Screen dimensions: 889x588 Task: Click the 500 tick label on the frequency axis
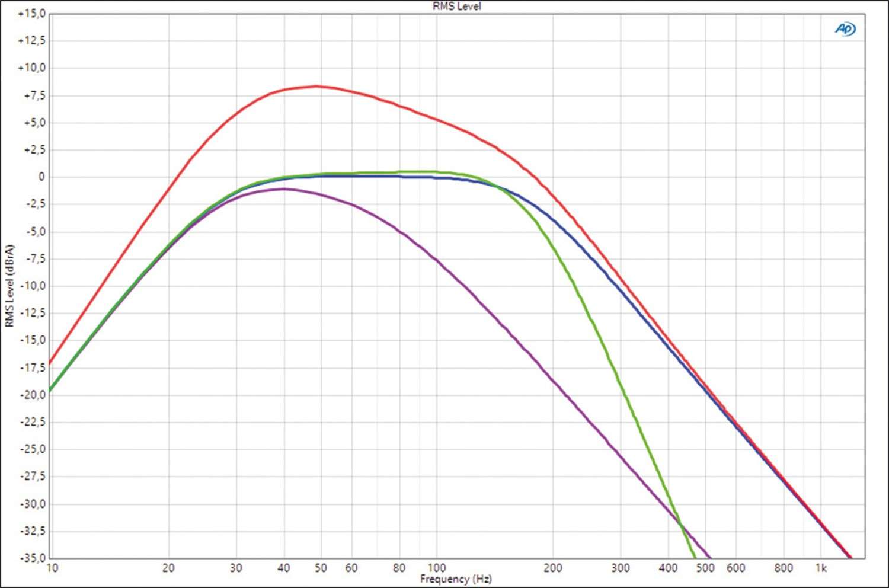[705, 568]
